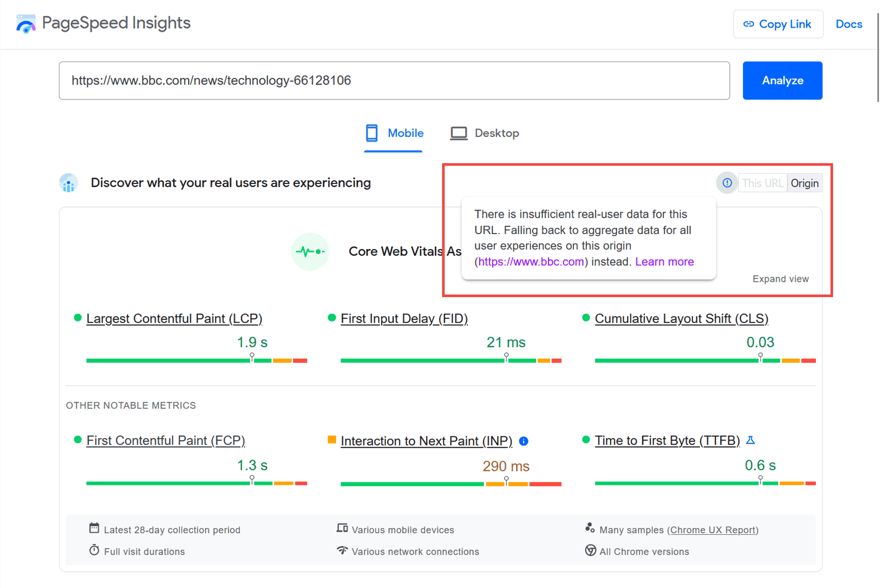This screenshot has width=880, height=588.
Task: Click the Copy Link button
Action: pos(778,24)
